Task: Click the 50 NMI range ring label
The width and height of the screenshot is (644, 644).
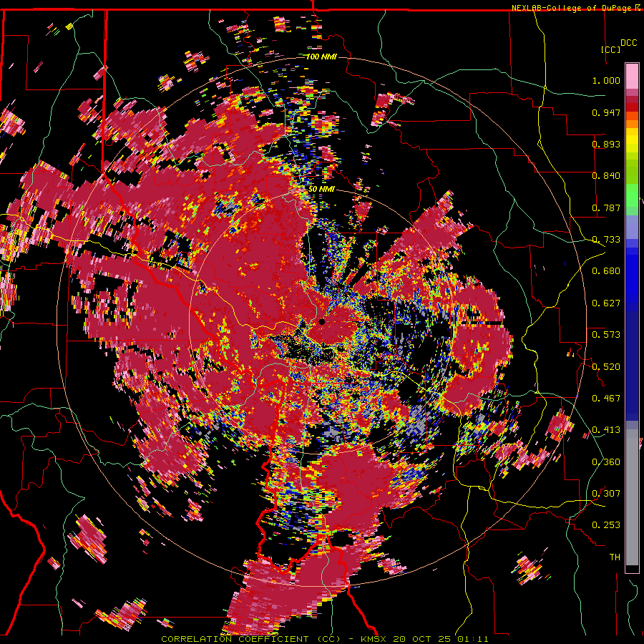Action: (x=321, y=189)
